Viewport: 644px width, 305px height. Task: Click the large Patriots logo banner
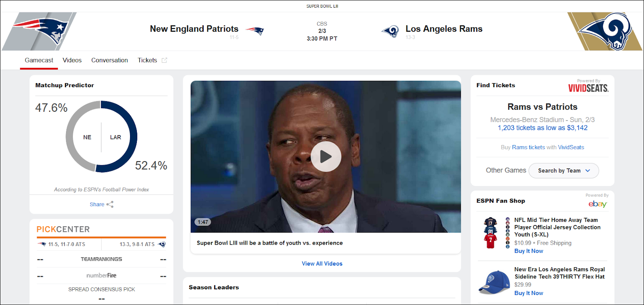click(39, 31)
